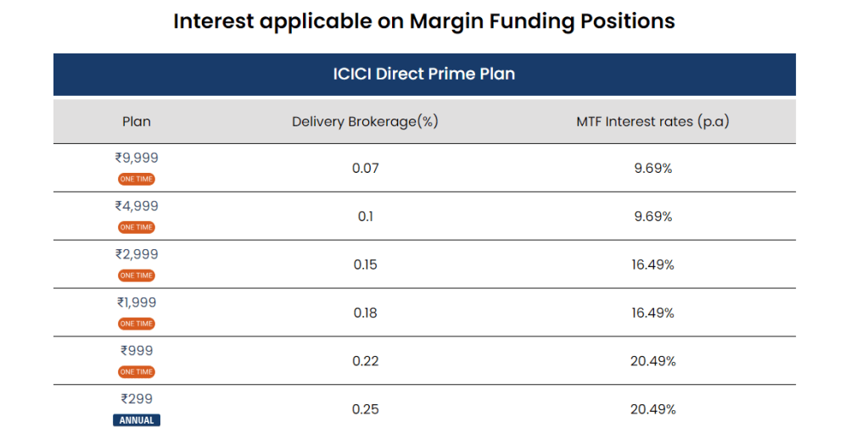Viewport: 868px width, 428px height.
Task: Select the ₹9,999 plan price
Action: (137, 158)
